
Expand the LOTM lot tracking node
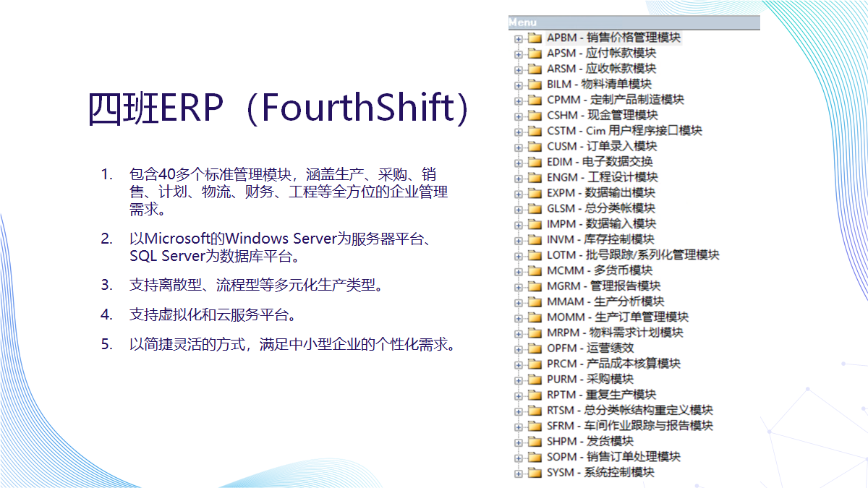point(518,255)
